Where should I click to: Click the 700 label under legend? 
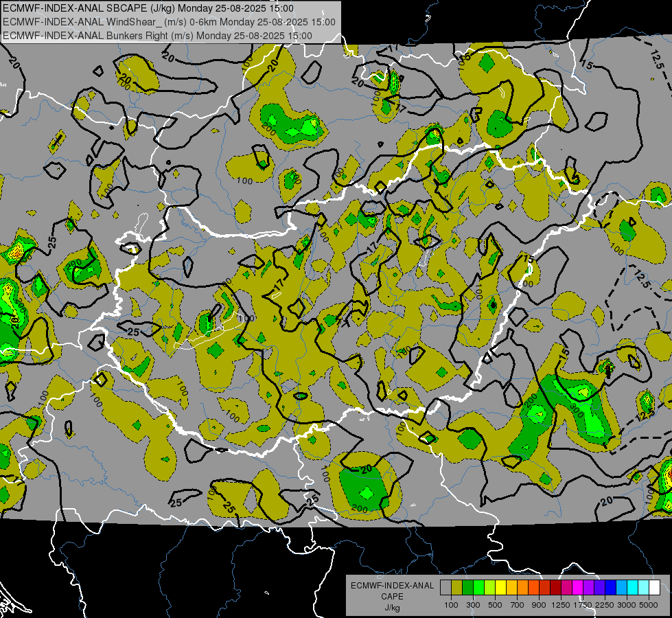(518, 605)
